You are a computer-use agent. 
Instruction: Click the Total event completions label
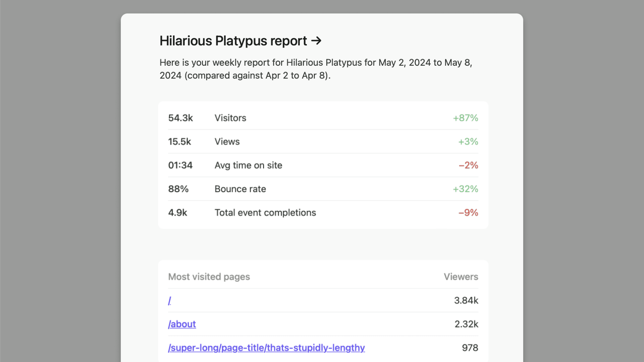[x=265, y=213]
